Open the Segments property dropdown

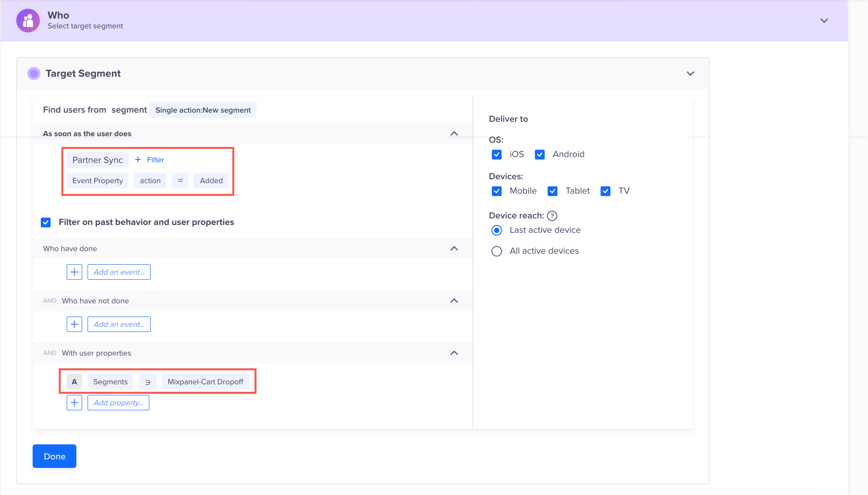click(x=110, y=382)
